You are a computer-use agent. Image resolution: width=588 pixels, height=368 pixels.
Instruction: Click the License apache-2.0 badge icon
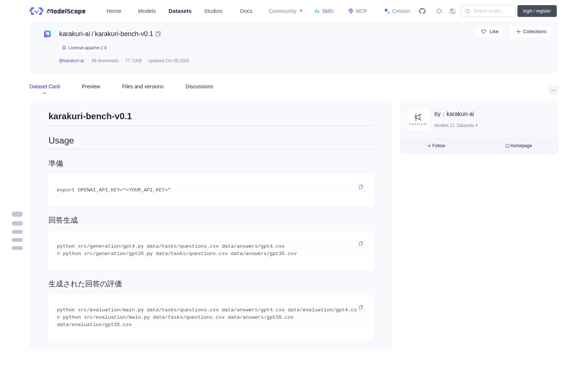point(64,48)
